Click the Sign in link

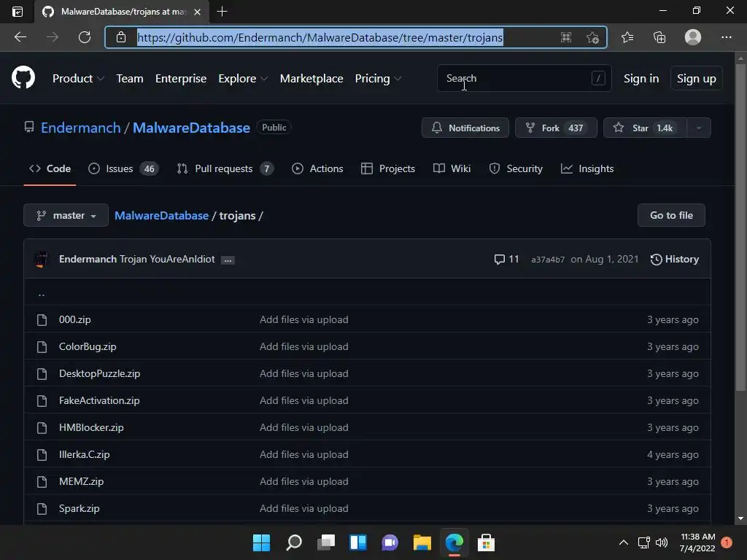pyautogui.click(x=641, y=79)
